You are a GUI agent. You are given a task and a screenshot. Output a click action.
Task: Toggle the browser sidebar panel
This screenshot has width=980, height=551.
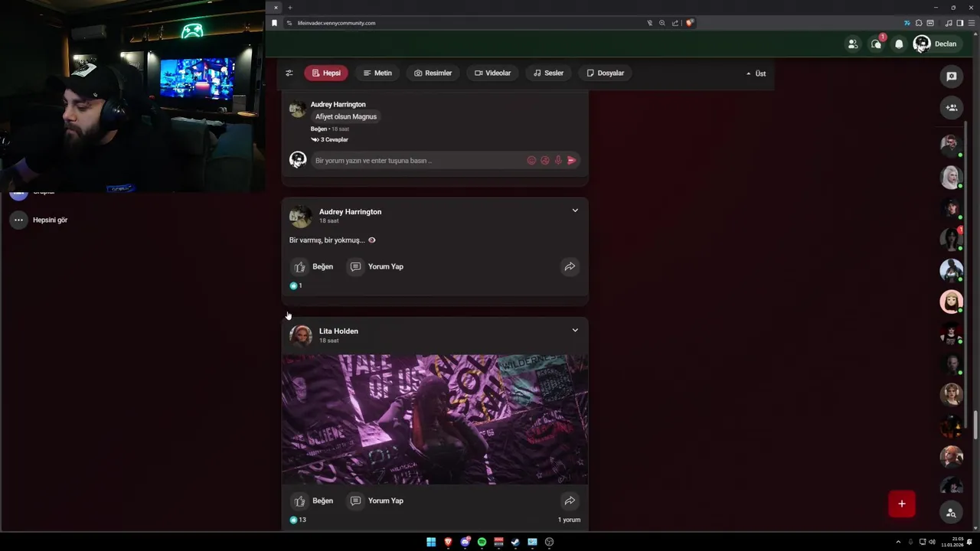pos(960,23)
